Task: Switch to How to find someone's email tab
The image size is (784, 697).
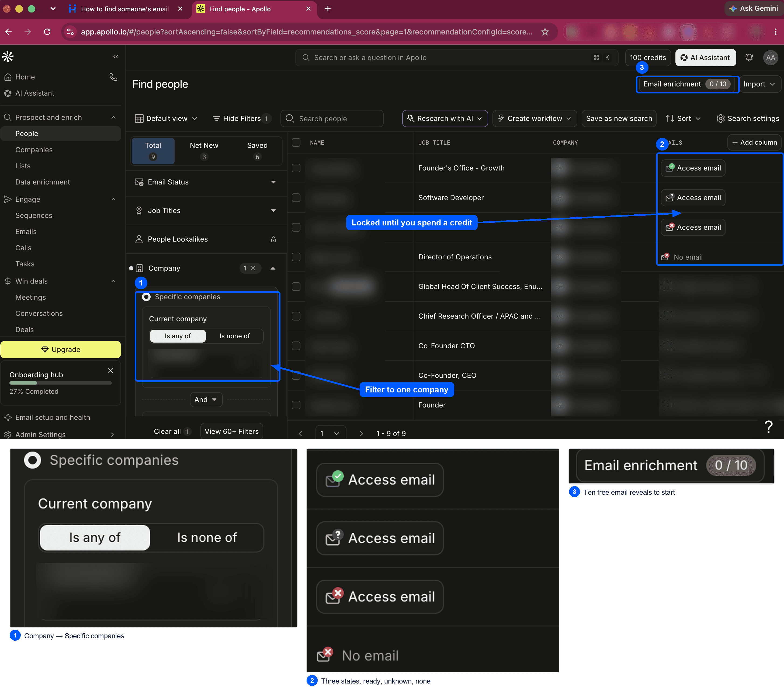Action: coord(125,9)
